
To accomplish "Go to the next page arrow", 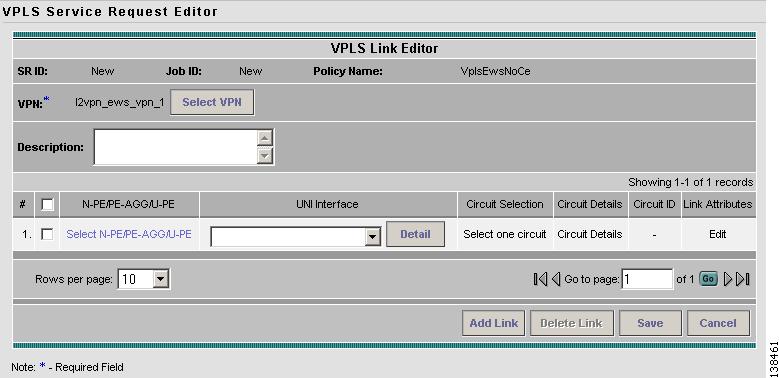I will [728, 279].
